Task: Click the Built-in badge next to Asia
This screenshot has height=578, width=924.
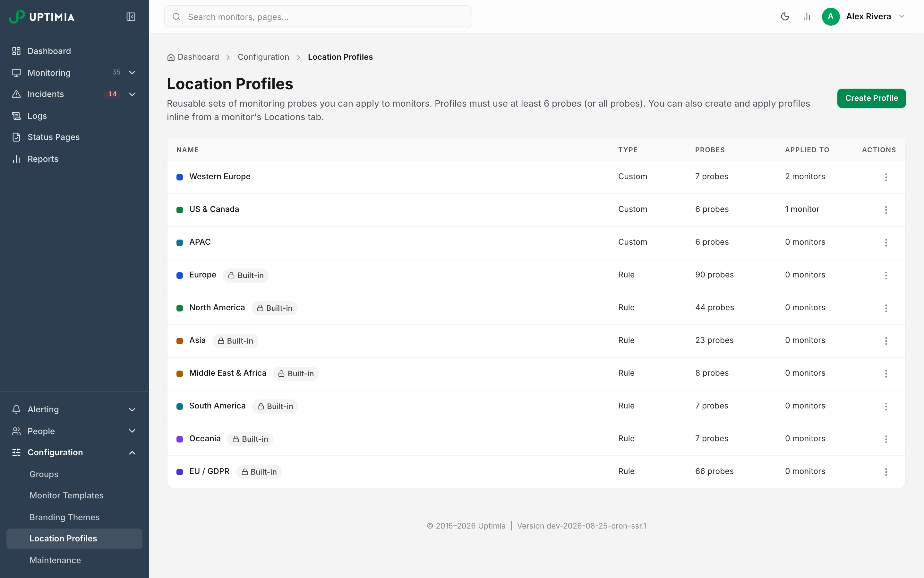Action: coord(235,341)
